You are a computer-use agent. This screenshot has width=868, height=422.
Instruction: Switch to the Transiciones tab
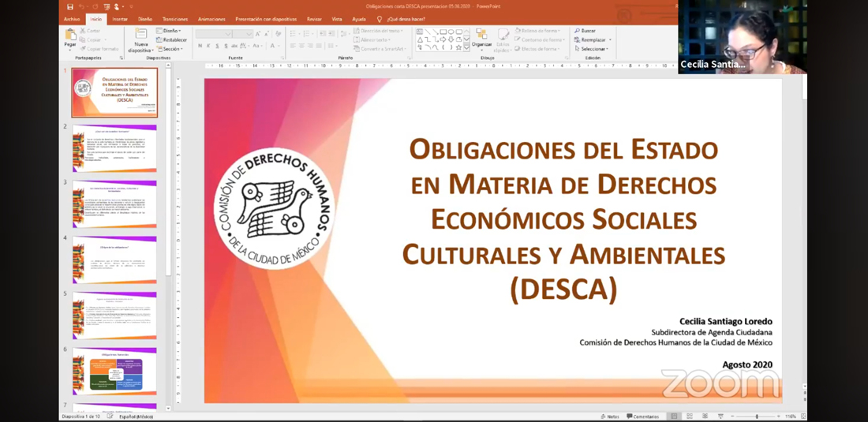[175, 19]
